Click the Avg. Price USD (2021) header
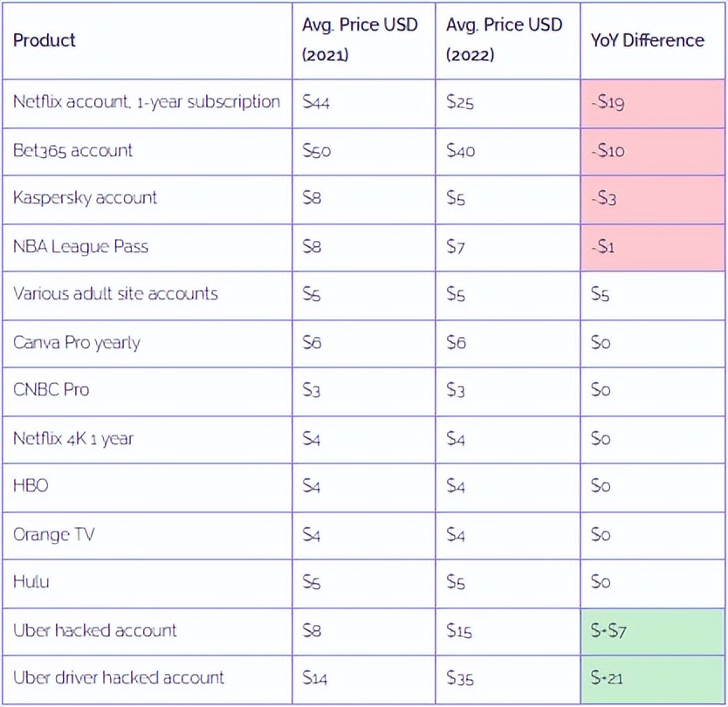 pyautogui.click(x=360, y=39)
